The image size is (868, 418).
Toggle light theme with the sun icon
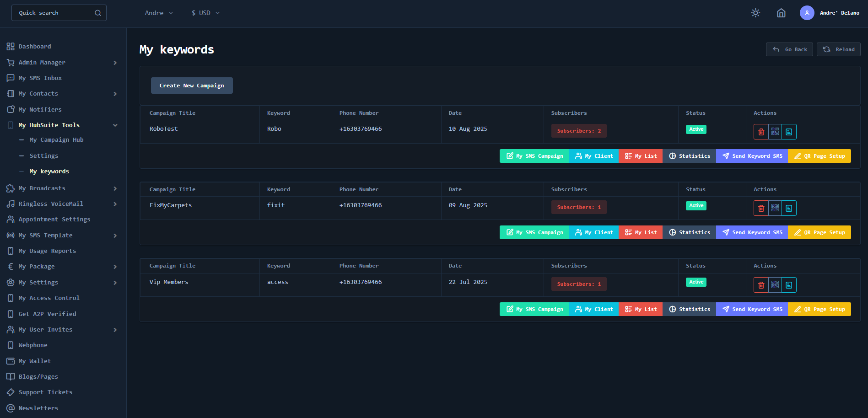coord(755,12)
